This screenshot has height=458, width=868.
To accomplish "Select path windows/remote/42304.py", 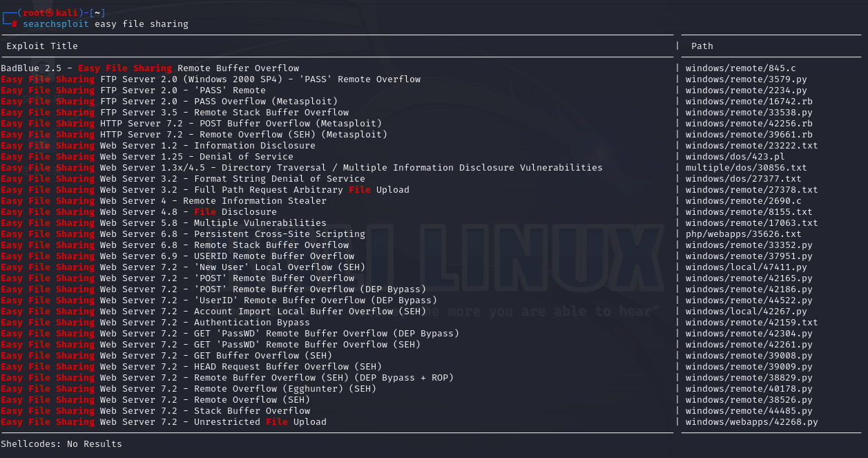I will pos(749,334).
